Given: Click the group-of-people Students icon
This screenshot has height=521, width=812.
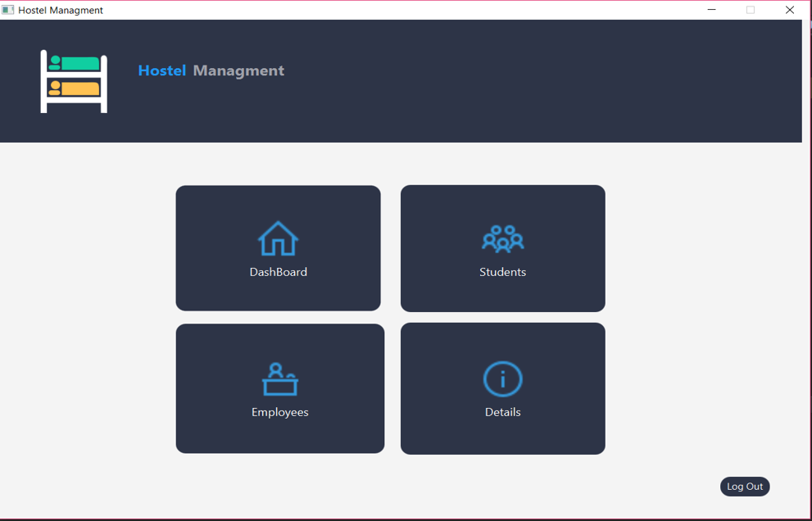Looking at the screenshot, I should click(x=502, y=237).
